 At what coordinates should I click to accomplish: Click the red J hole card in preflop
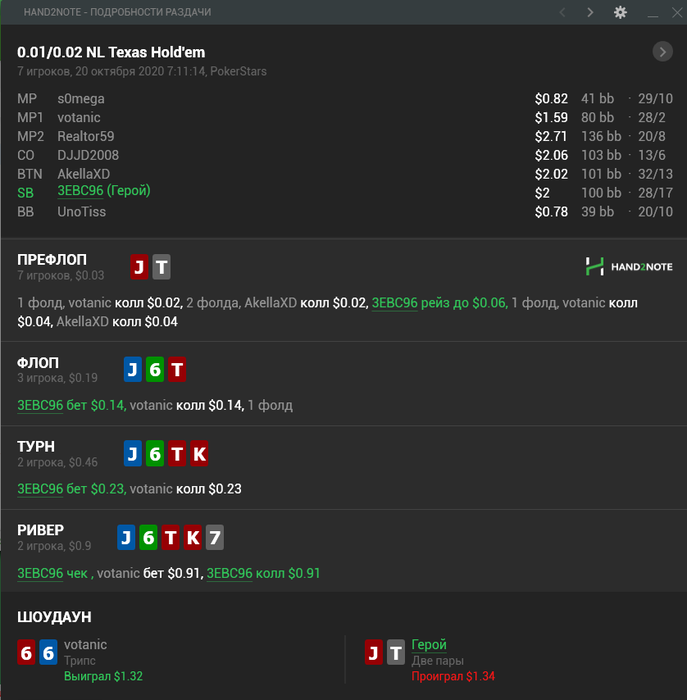139,267
